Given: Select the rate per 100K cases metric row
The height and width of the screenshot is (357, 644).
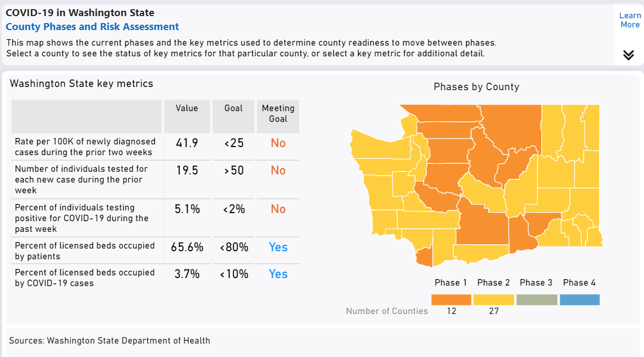Looking at the screenshot, I should (x=86, y=146).
